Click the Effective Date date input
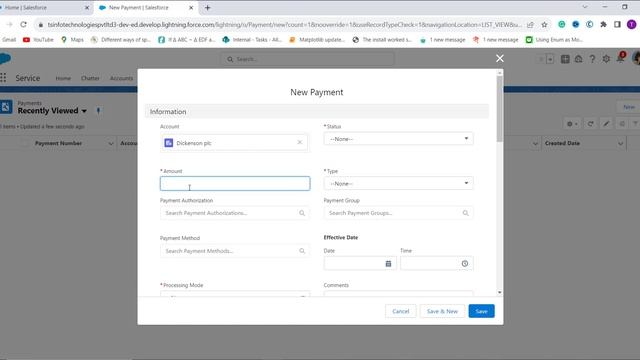Screen dimensions: 640x360 click(x=360, y=264)
